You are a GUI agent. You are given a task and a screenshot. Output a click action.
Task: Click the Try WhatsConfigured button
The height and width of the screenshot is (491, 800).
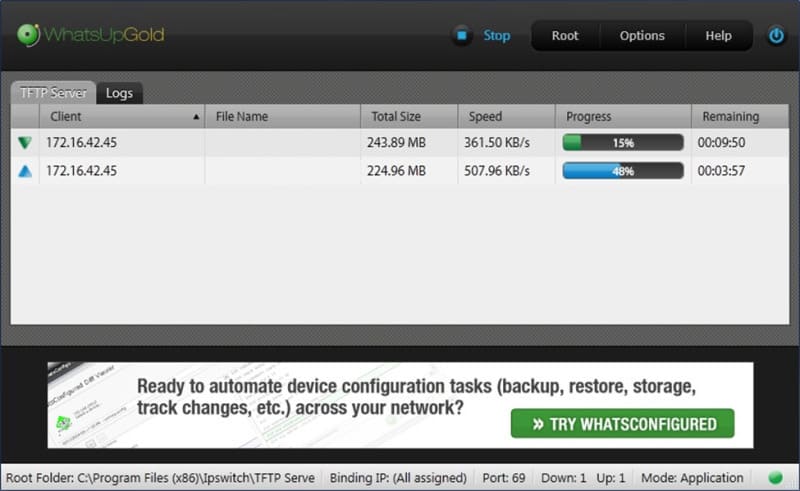(x=622, y=424)
